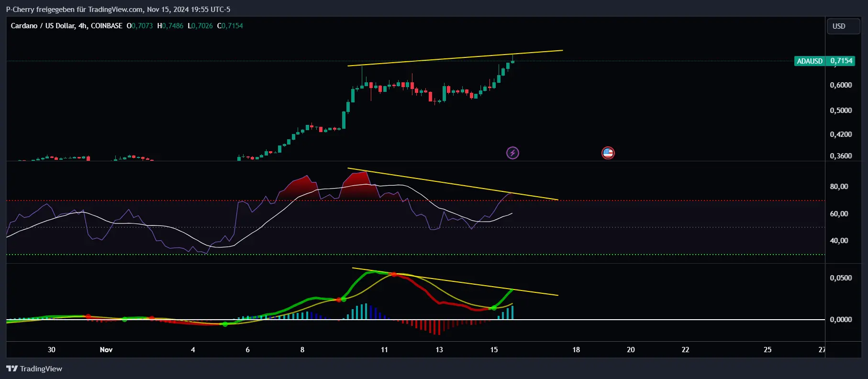Click the header text P-Cherry freigegeben für TradingView.com

tap(74, 10)
